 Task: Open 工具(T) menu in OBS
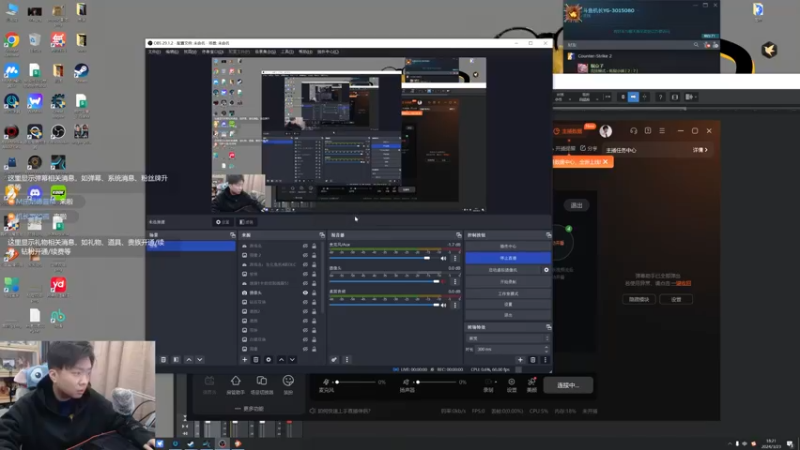287,52
